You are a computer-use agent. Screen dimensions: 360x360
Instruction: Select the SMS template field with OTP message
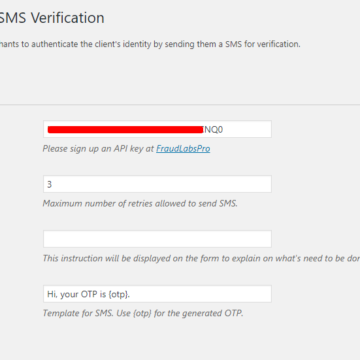[x=157, y=294]
